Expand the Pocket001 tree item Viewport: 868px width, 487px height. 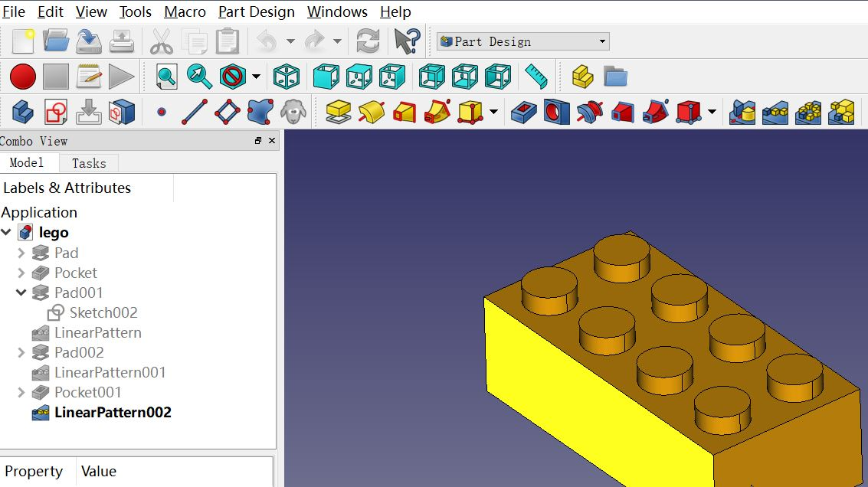(21, 392)
